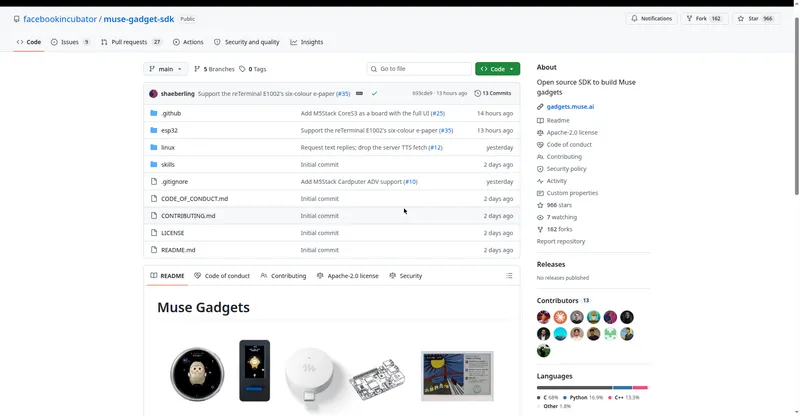
Task: Click the pink C++ language bar segment
Action: (x=640, y=387)
